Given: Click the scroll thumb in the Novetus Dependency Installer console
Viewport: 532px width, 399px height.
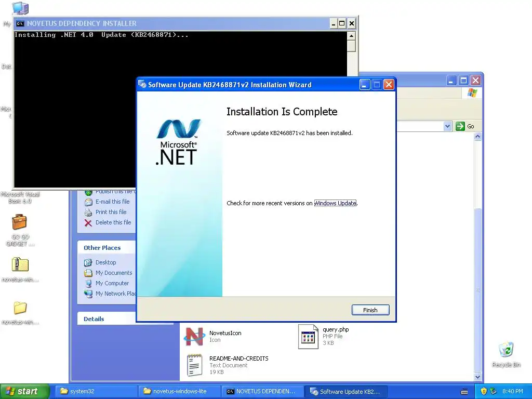Looking at the screenshot, I should (x=351, y=46).
